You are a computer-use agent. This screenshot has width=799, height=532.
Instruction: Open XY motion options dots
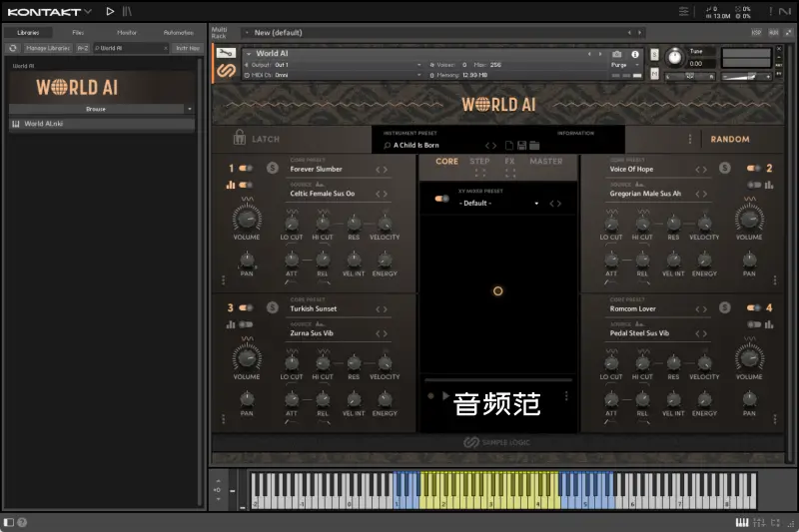coord(566,395)
